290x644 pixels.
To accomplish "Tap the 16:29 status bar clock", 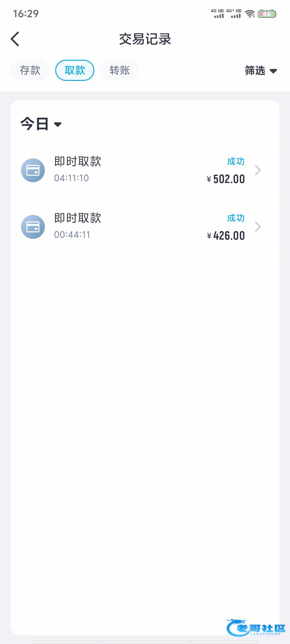I will coord(26,14).
